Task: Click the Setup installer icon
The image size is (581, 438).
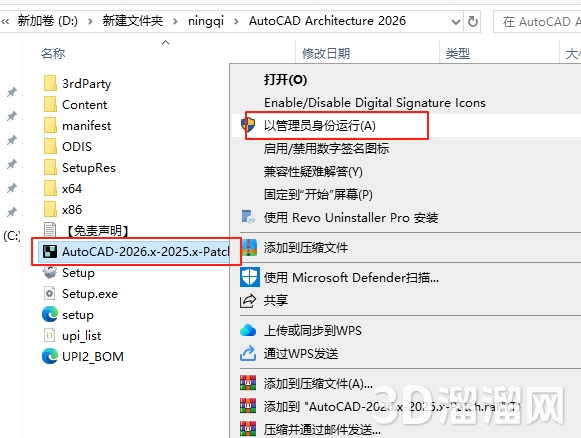Action: [50, 272]
